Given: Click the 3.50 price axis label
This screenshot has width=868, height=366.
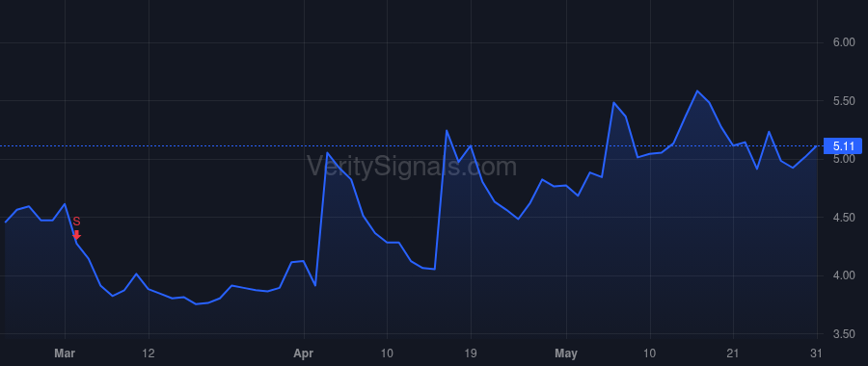Looking at the screenshot, I should [844, 334].
